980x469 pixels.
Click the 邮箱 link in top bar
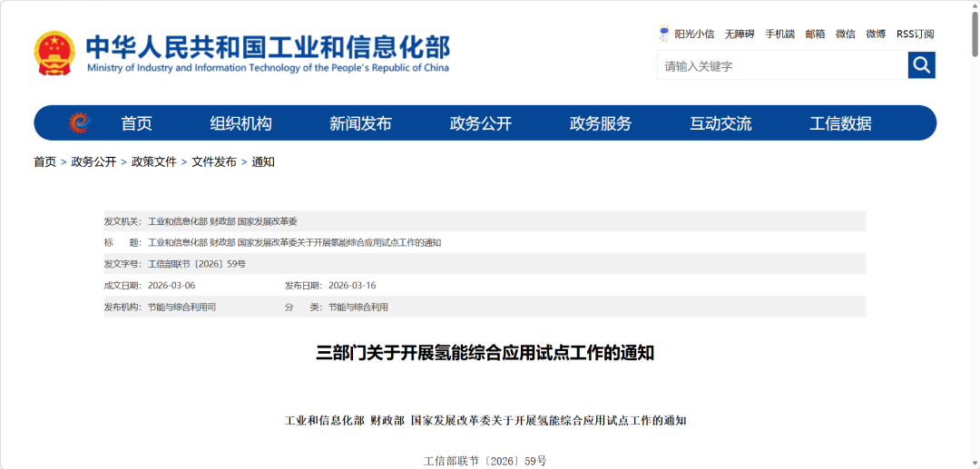point(815,34)
